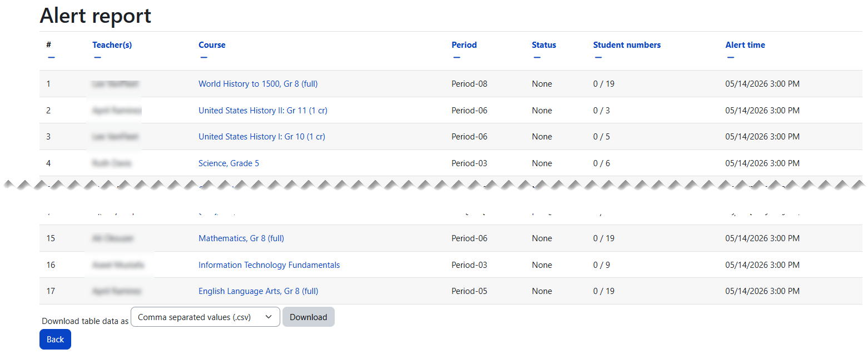Viewport: 868px width, 359px height.
Task: Open English Language Arts, Gr 8 course
Action: tap(259, 291)
